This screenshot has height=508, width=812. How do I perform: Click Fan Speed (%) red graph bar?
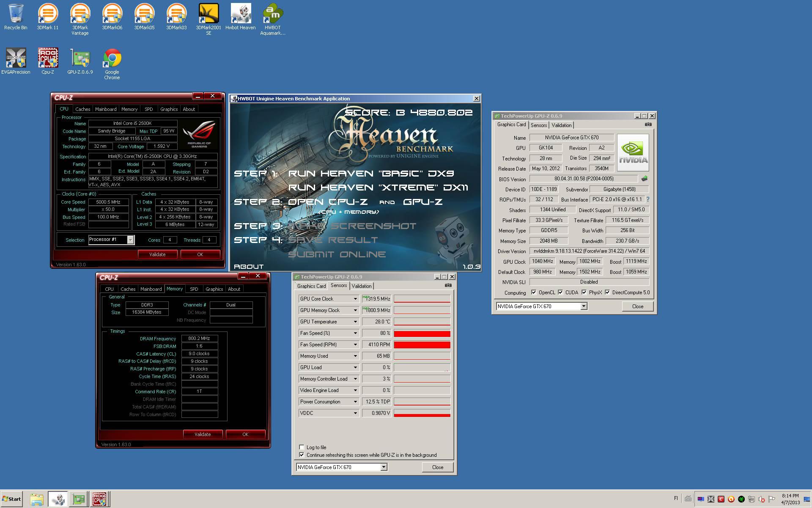click(422, 333)
